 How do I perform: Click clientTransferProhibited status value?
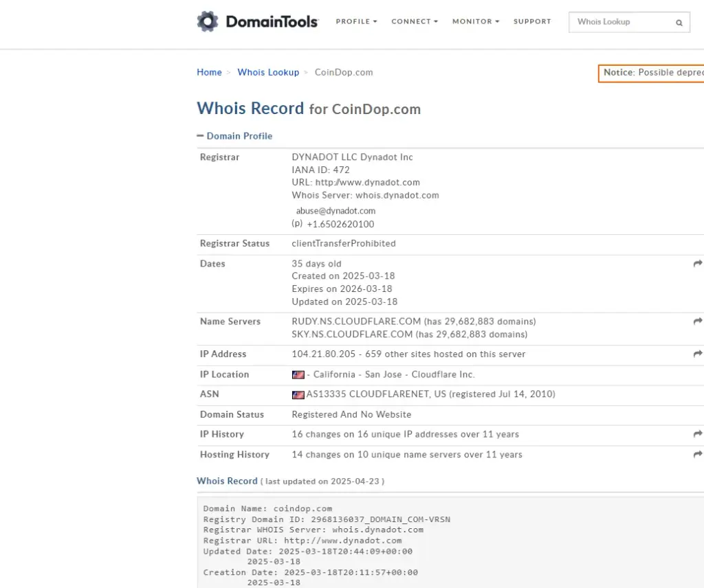click(344, 243)
